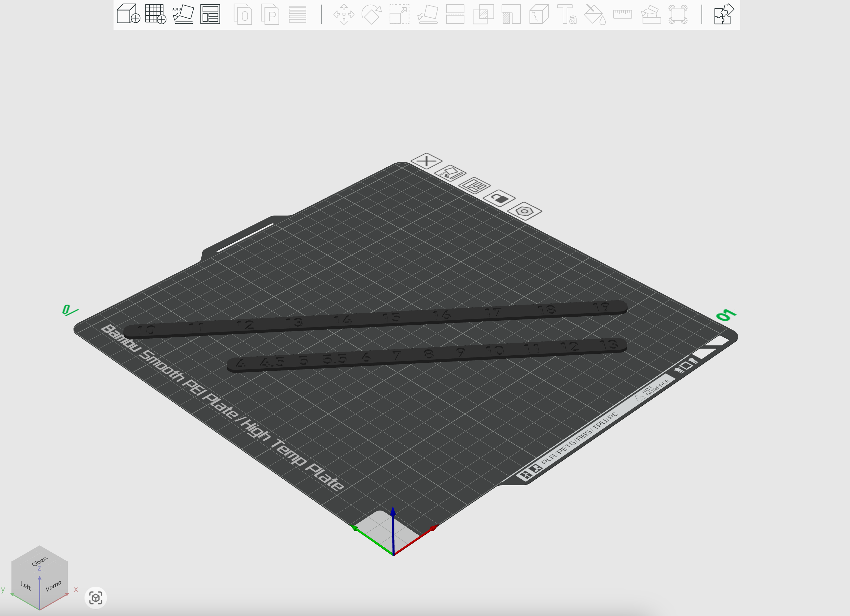The width and height of the screenshot is (850, 616).
Task: Remove the plate with the X icon
Action: tap(427, 161)
